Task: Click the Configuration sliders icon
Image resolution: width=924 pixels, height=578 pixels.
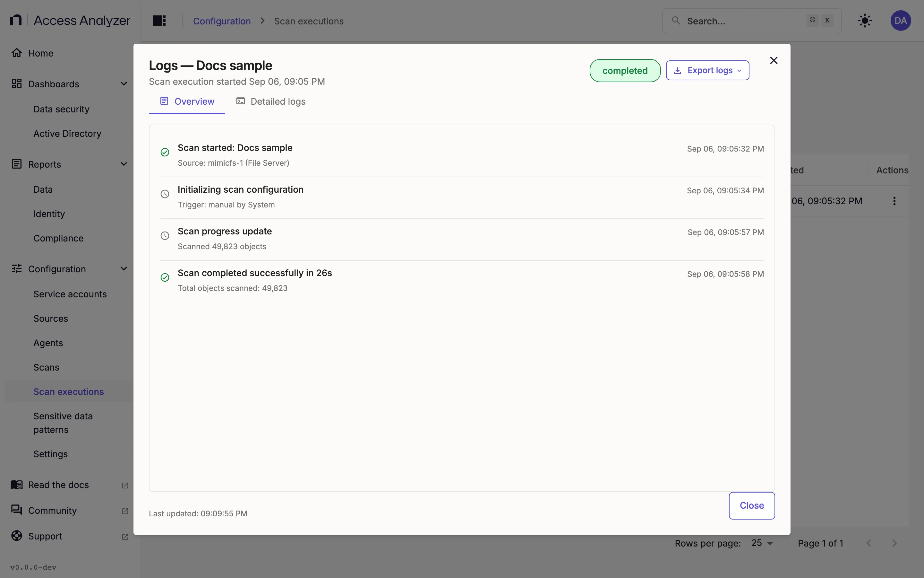Action: pyautogui.click(x=16, y=269)
